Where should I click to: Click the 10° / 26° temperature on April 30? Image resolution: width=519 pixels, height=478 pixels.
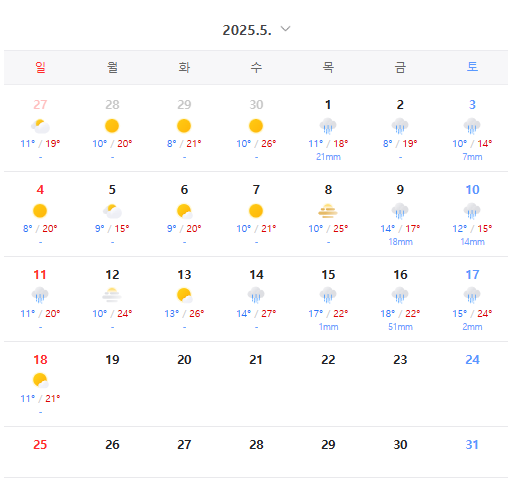tap(256, 144)
